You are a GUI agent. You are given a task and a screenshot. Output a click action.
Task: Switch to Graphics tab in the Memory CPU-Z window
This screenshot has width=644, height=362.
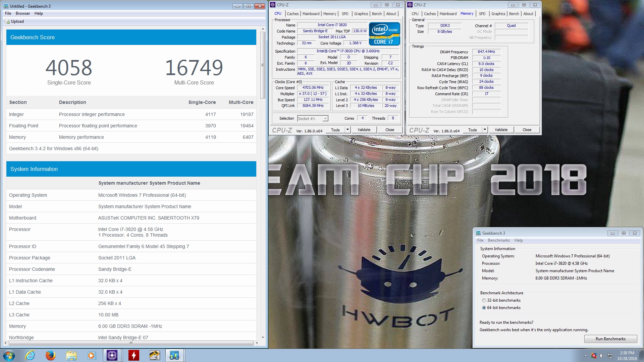click(x=498, y=14)
